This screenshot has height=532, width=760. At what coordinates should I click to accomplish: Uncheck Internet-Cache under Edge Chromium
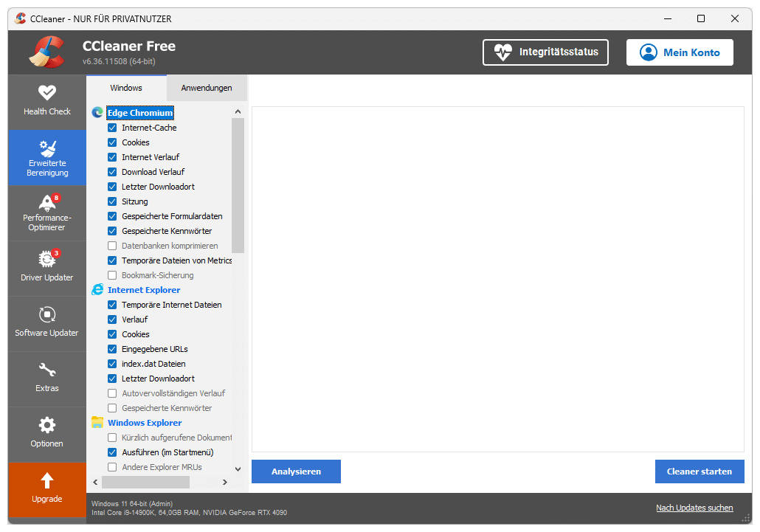coord(112,128)
